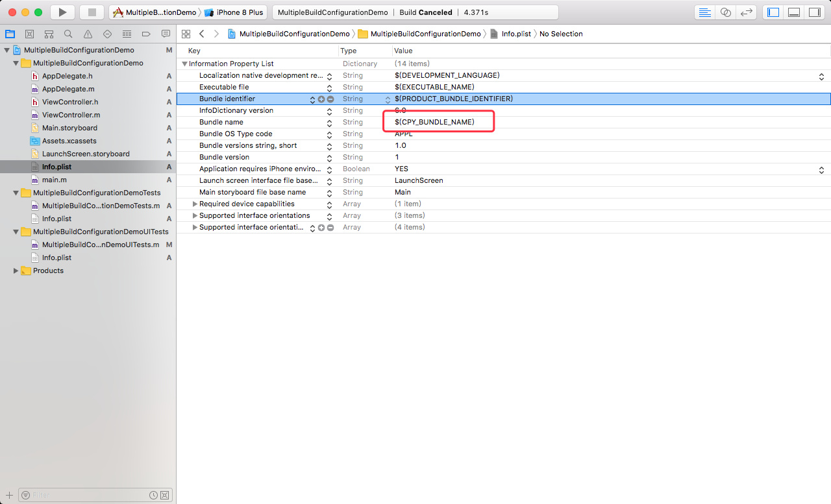This screenshot has width=831, height=504.
Task: Select ViewController.h file
Action: pos(70,102)
